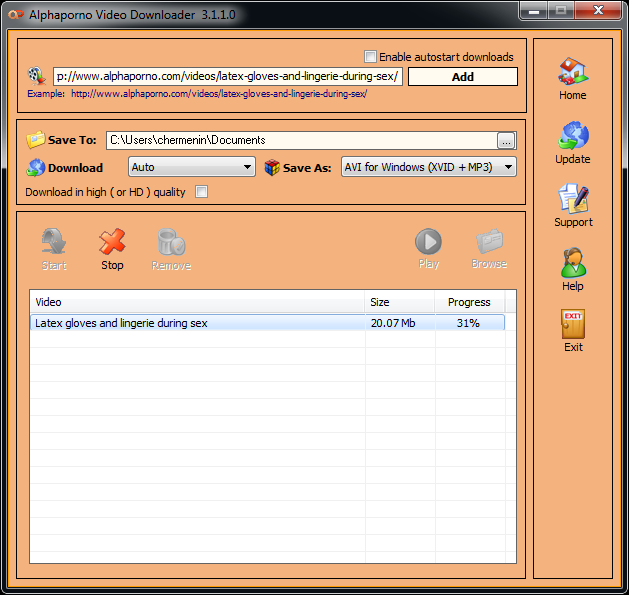Open the Download quality Auto dropdown
The image size is (629, 595).
(x=192, y=167)
